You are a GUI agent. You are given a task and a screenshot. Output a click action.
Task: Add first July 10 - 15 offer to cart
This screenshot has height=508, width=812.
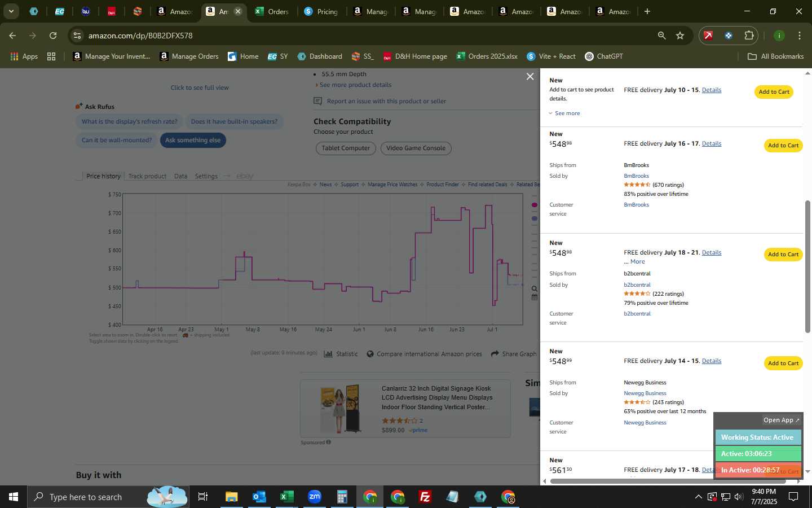tap(774, 92)
